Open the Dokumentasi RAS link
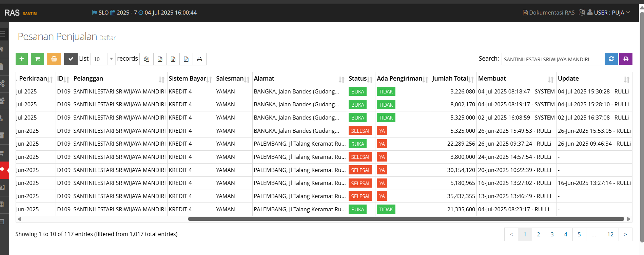Screen dimensions: 644x255 [548, 13]
